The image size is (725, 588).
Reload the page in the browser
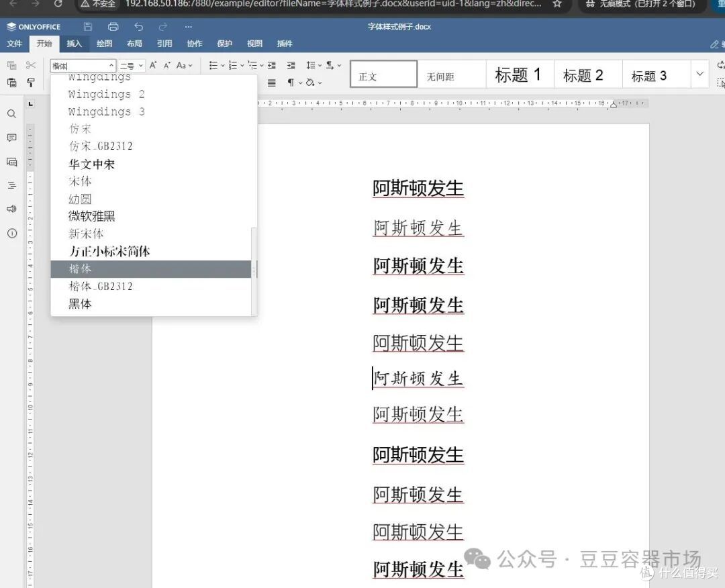(58, 4)
